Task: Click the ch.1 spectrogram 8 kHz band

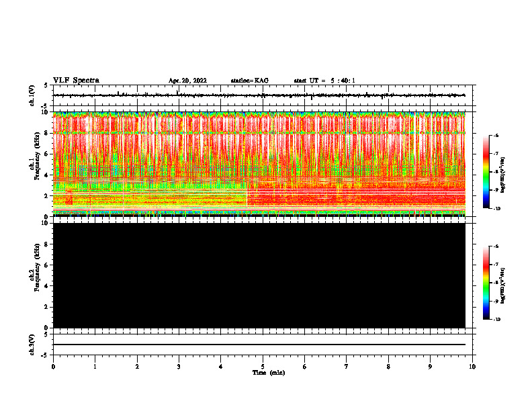Action: coord(259,132)
